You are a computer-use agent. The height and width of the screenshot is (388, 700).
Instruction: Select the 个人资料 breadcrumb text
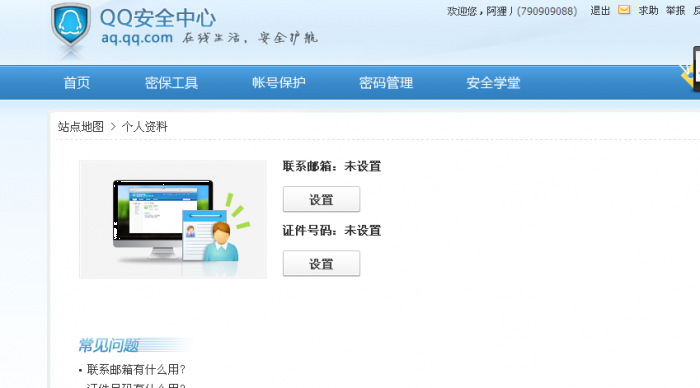tap(145, 127)
